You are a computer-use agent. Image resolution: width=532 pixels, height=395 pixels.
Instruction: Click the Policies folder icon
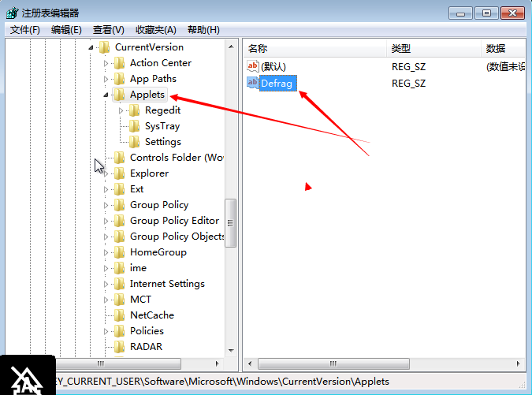(x=119, y=331)
